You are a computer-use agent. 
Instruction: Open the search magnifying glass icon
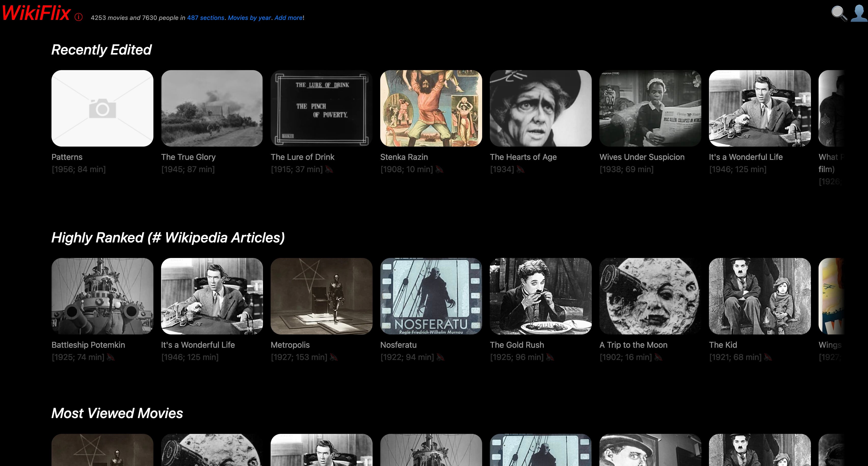tap(839, 14)
